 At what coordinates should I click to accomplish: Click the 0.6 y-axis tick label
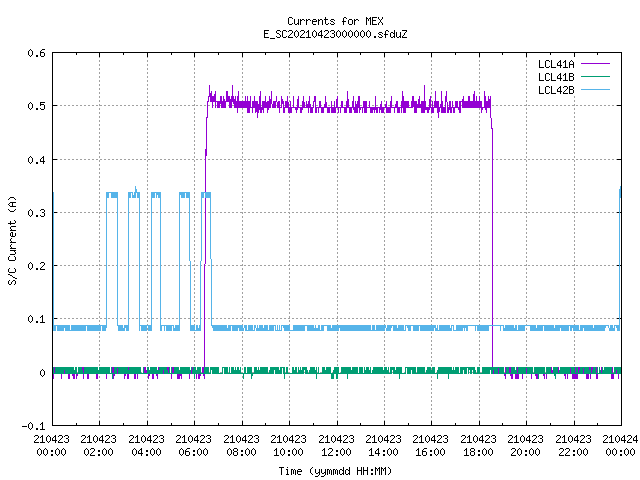coord(36,53)
